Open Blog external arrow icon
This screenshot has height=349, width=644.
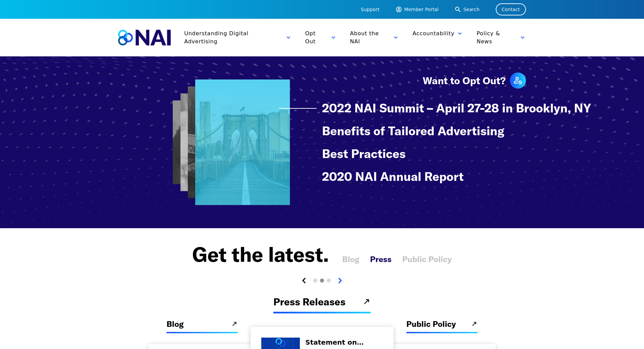234,324
